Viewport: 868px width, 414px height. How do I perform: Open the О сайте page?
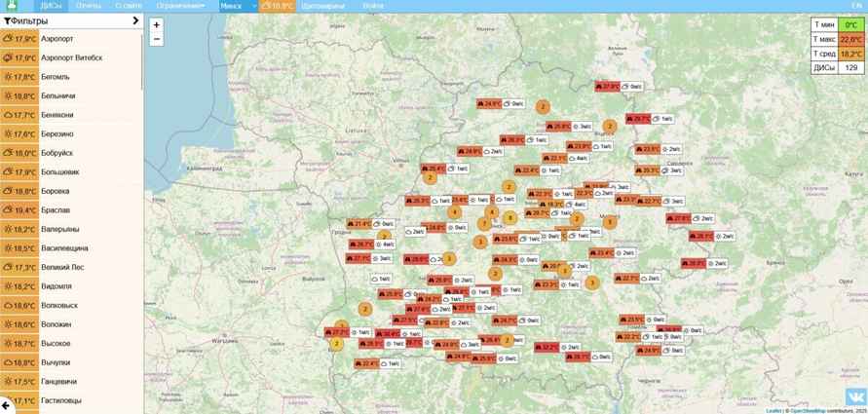click(x=129, y=6)
